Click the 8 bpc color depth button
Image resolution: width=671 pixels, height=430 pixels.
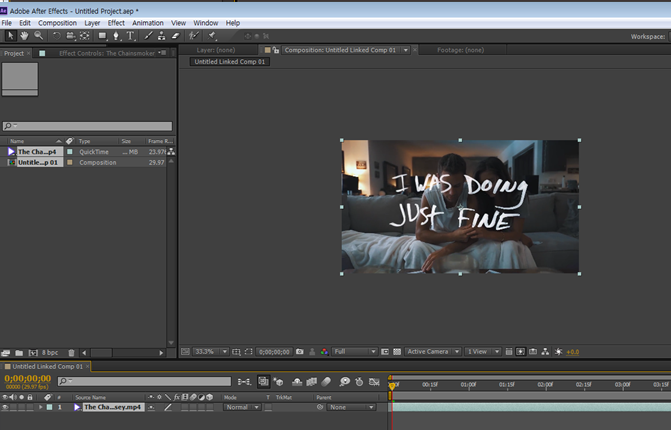pos(50,353)
